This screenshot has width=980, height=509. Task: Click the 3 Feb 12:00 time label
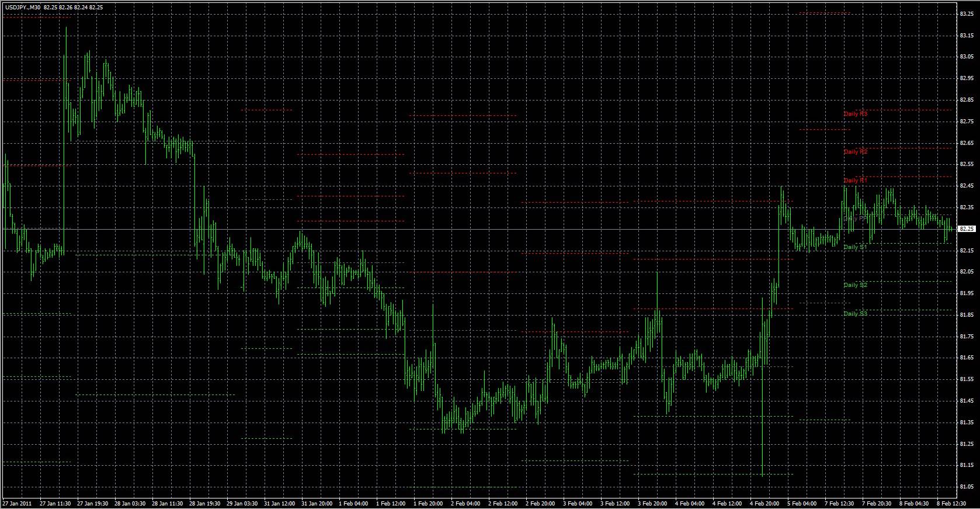tap(616, 503)
